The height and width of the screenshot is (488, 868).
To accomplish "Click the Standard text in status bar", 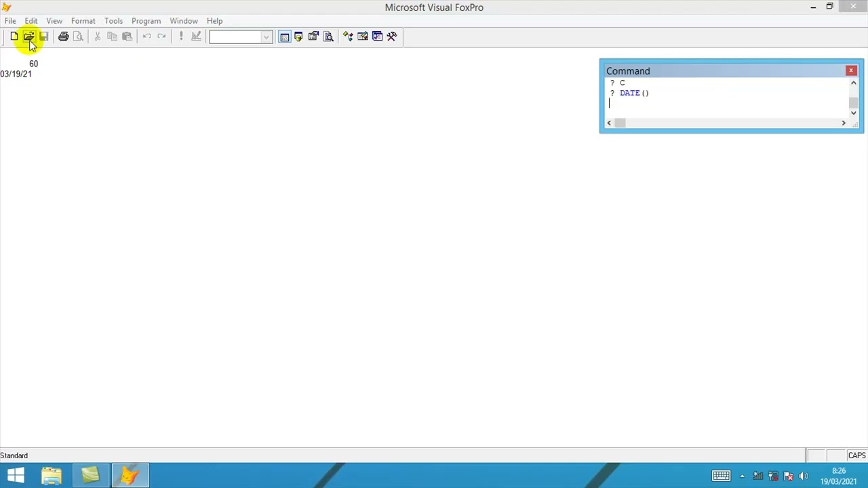I will (x=14, y=455).
